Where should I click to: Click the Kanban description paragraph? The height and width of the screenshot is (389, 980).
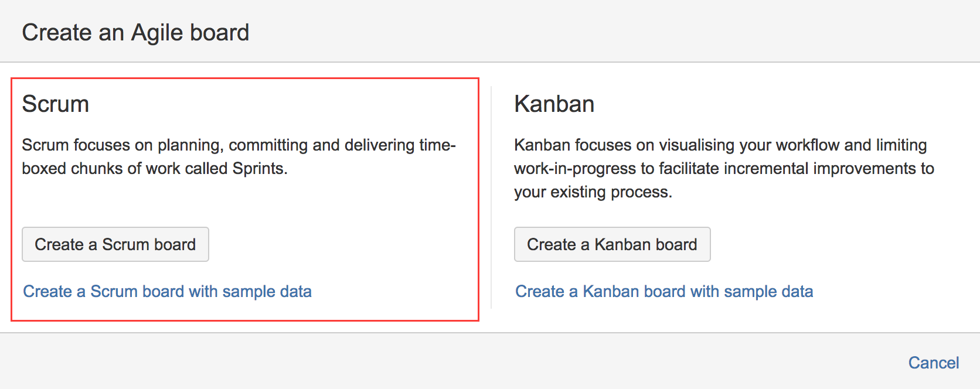coord(724,168)
